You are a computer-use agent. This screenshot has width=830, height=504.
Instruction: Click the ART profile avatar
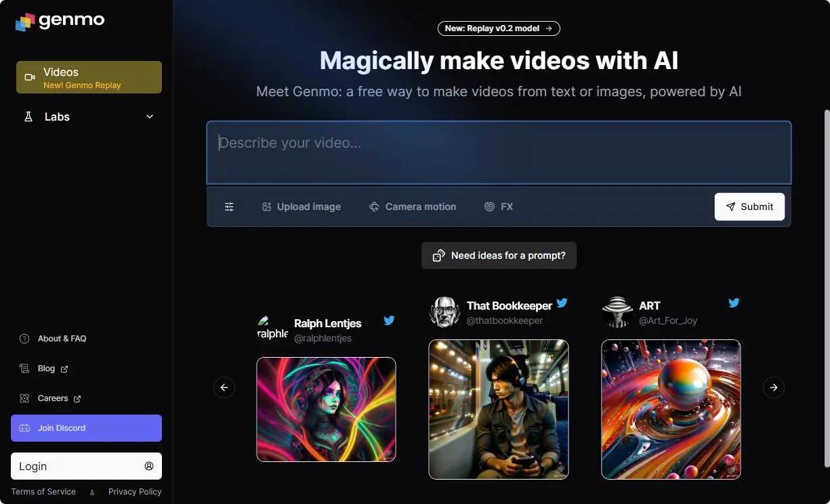point(617,312)
